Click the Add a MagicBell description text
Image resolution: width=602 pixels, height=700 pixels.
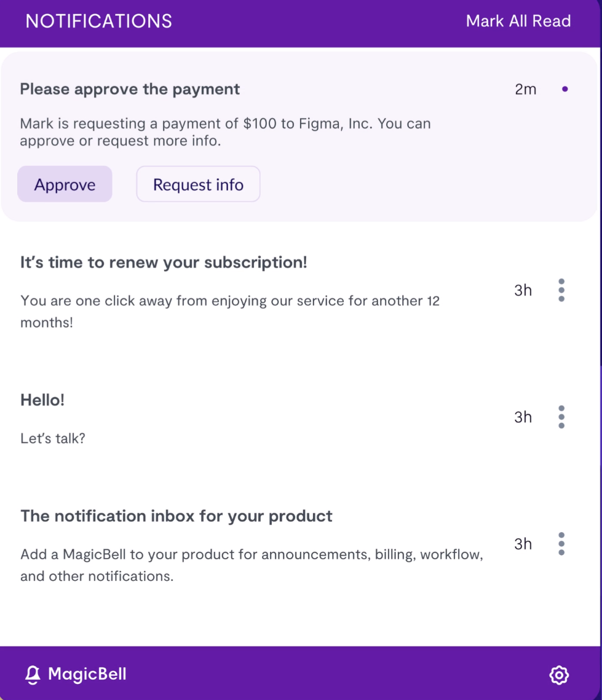(251, 565)
